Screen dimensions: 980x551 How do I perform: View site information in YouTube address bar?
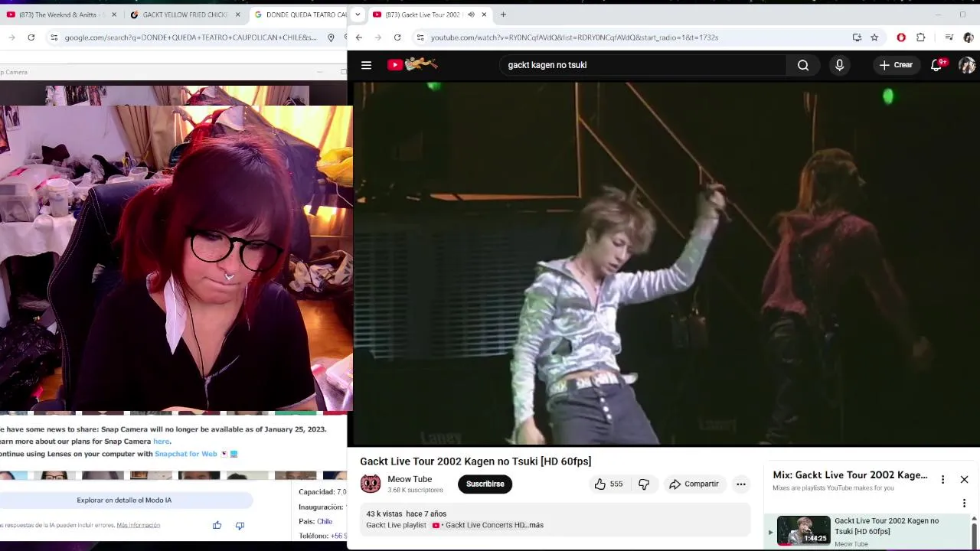(420, 37)
